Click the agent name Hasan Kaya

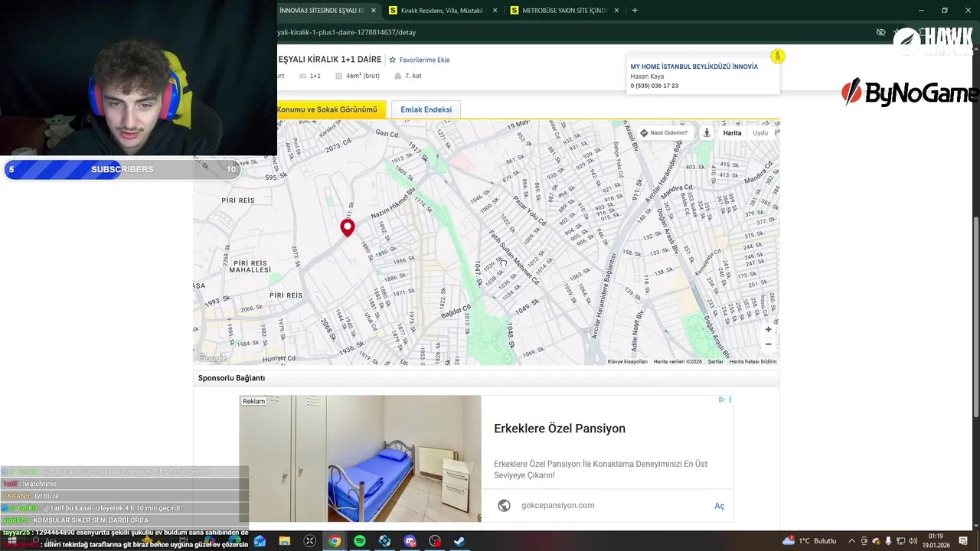coord(647,77)
